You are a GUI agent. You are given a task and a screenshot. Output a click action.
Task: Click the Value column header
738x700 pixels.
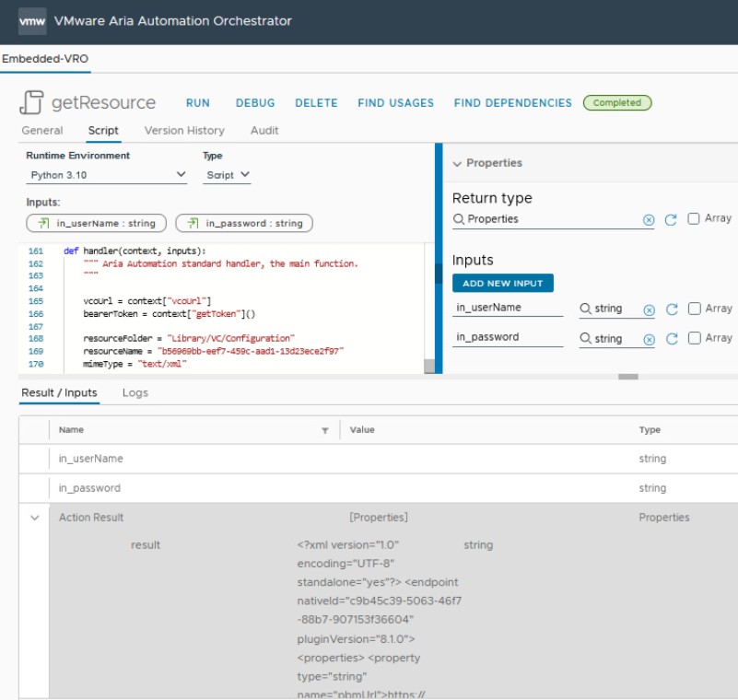[x=362, y=430]
